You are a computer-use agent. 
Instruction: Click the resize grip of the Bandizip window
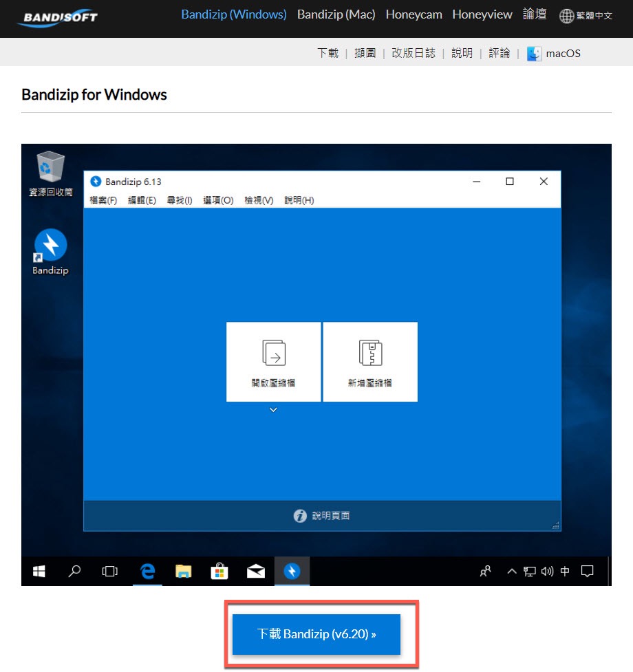pos(555,525)
